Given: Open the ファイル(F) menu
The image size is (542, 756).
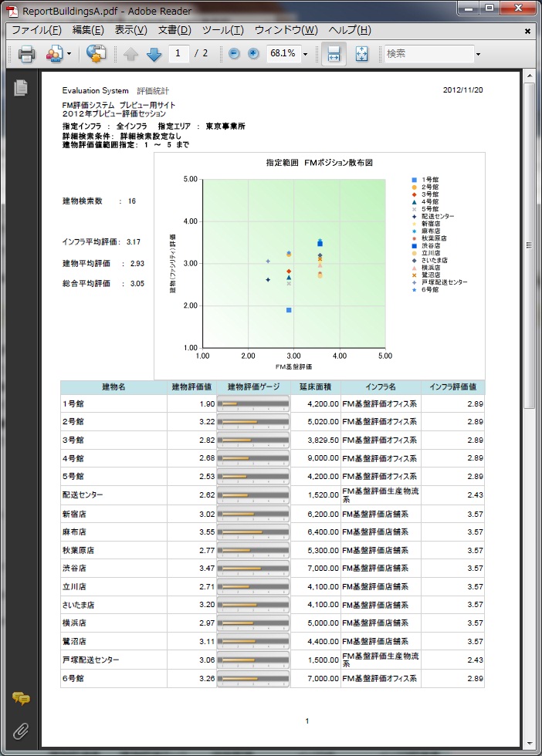Looking at the screenshot, I should click(37, 30).
